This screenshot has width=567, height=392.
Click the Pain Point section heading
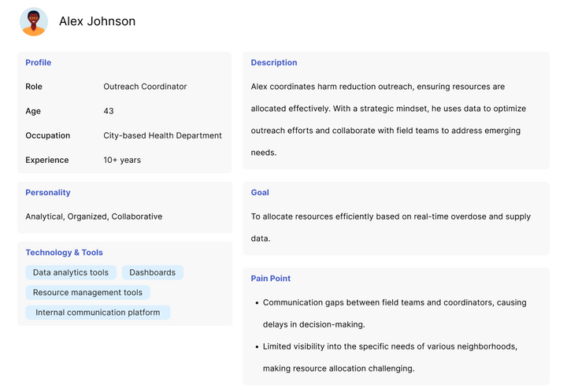pyautogui.click(x=270, y=279)
